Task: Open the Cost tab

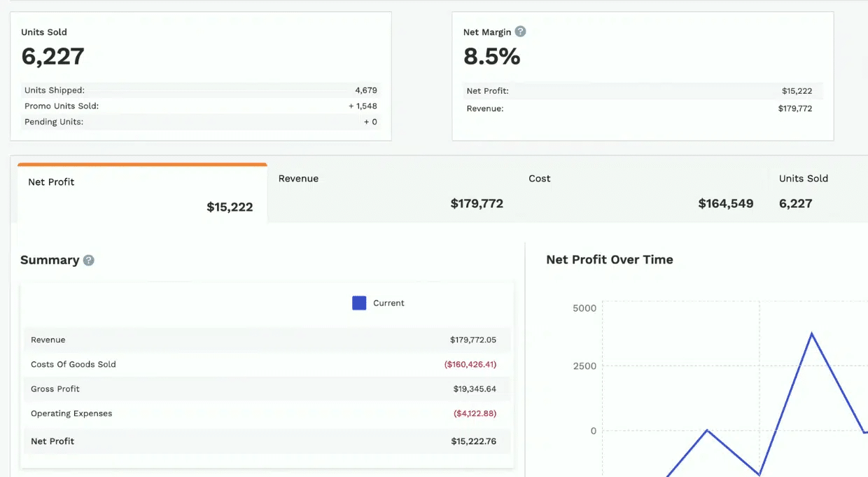Action: click(x=641, y=191)
